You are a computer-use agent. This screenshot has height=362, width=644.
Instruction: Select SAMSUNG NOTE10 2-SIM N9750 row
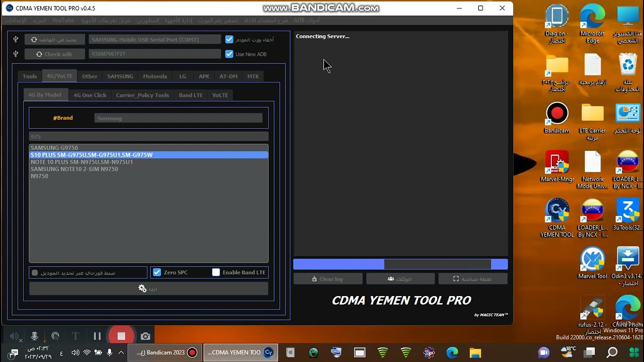coord(148,169)
